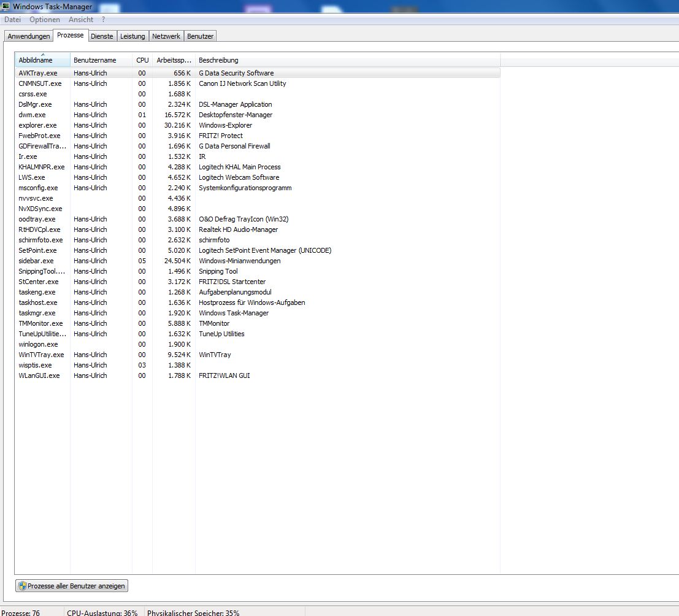The image size is (679, 616).
Task: Click status bar Prozesse: 76
Action: (20, 612)
